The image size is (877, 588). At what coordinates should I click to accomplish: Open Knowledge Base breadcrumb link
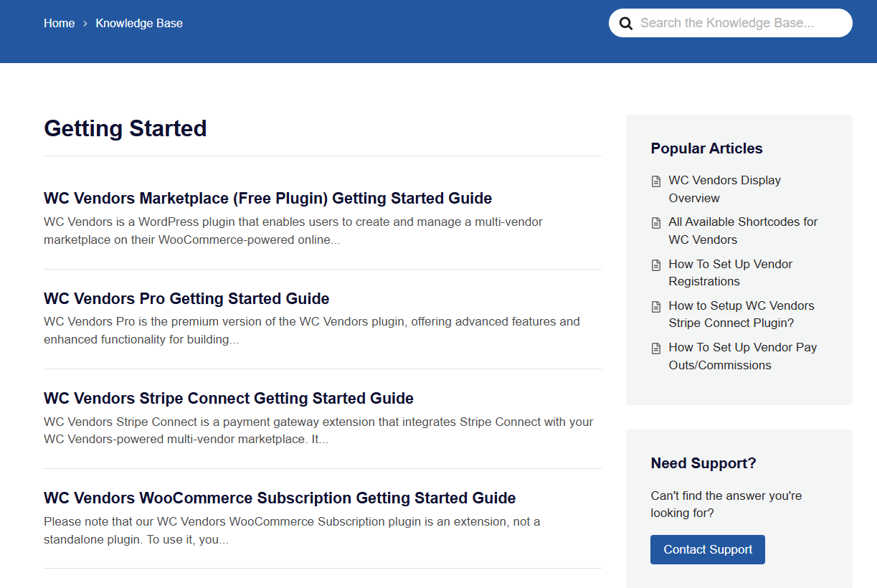point(139,24)
